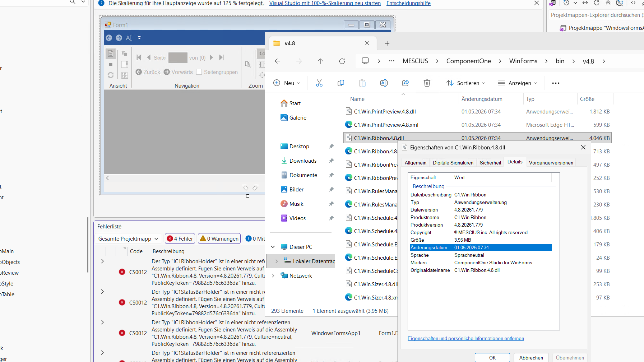
Task: Click the first page arrow in Form1 Navigation group
Action: pos(139,57)
